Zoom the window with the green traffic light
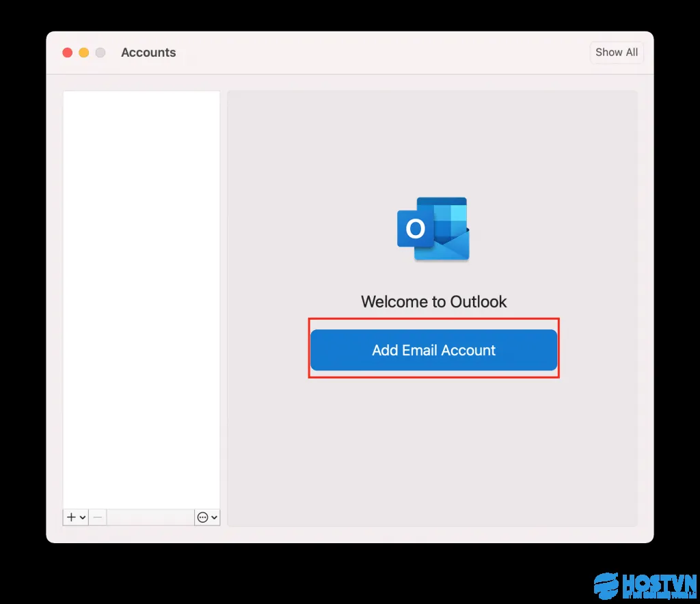The width and height of the screenshot is (700, 604). [100, 52]
